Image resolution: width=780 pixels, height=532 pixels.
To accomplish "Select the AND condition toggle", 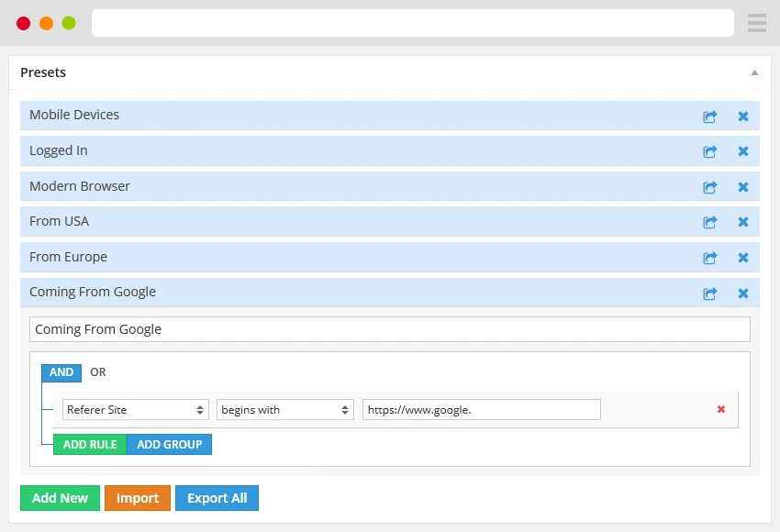I will click(61, 372).
